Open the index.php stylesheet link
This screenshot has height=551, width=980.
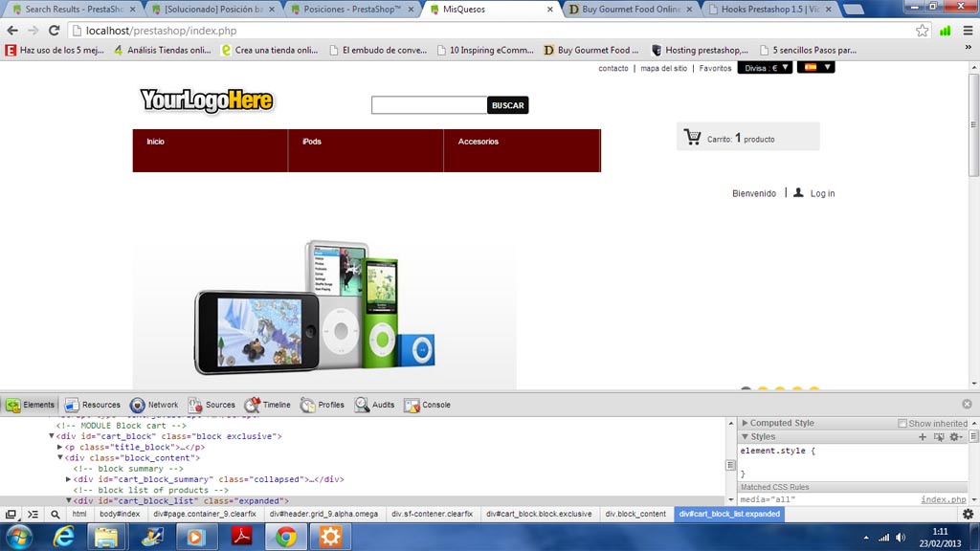pyautogui.click(x=943, y=499)
